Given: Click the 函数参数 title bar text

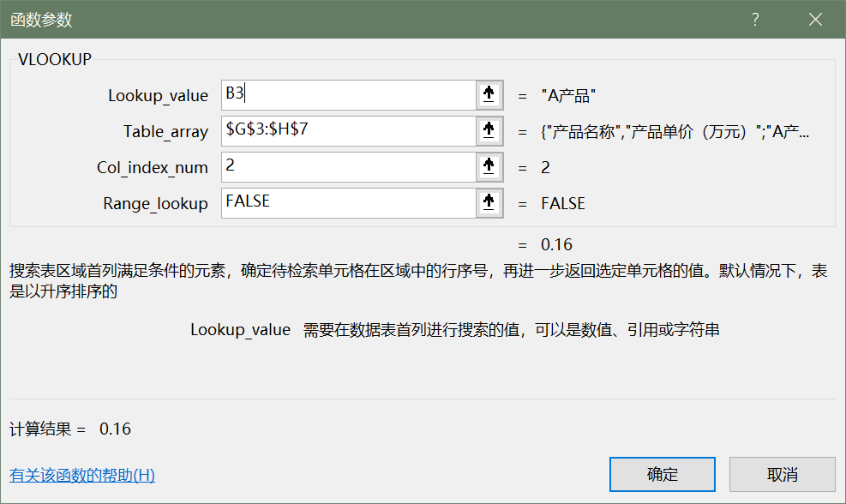Looking at the screenshot, I should 42,19.
